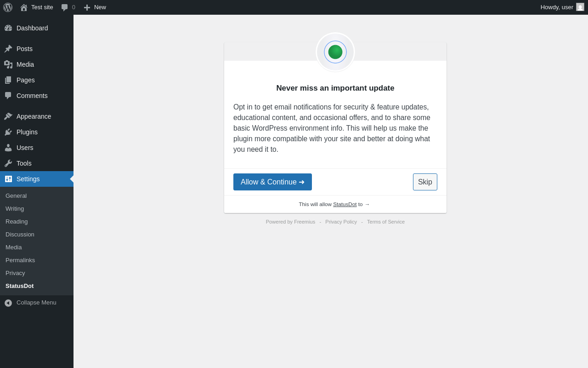Open the New content menu label

[100, 7]
